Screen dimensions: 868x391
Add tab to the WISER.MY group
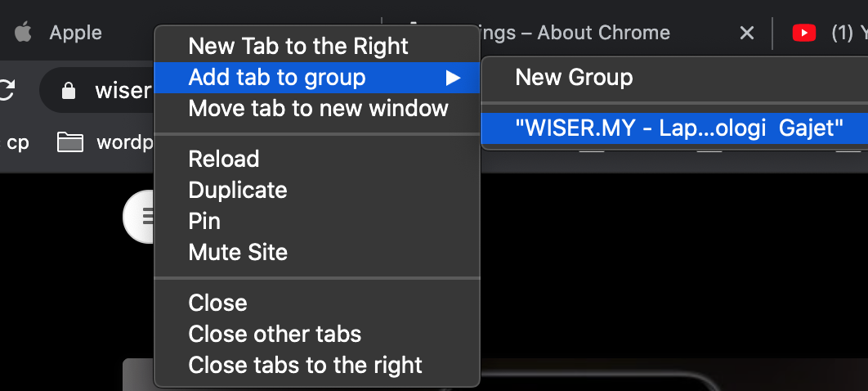(x=675, y=128)
